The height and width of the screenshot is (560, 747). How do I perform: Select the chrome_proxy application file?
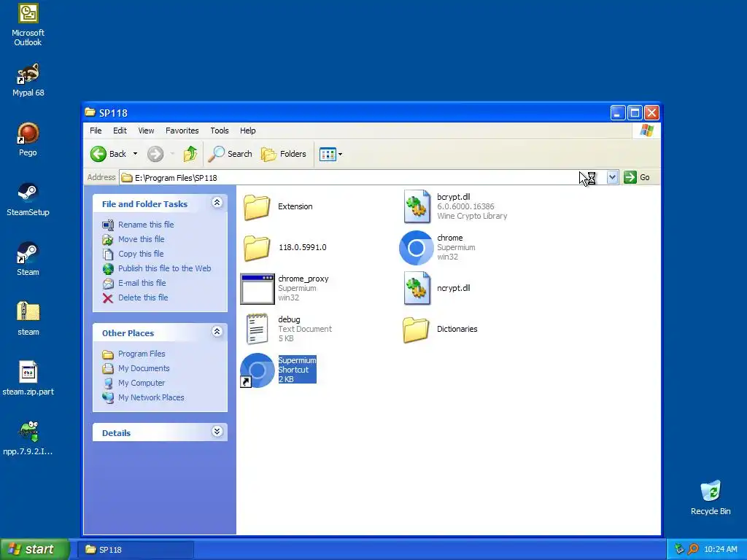[x=285, y=288]
